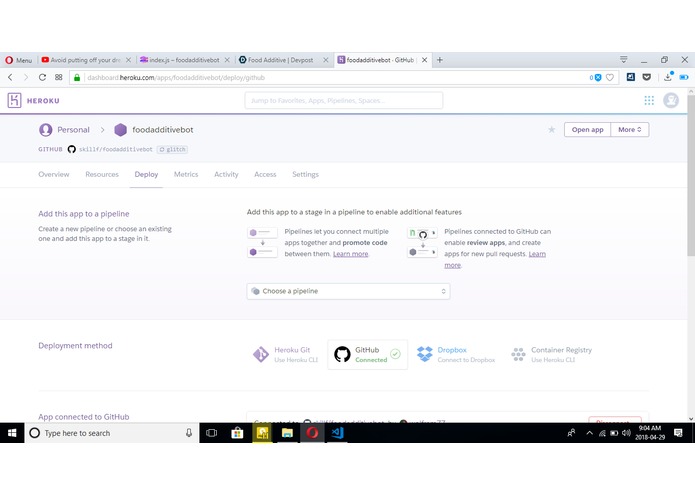Open the Speed Dial grid

point(59,78)
